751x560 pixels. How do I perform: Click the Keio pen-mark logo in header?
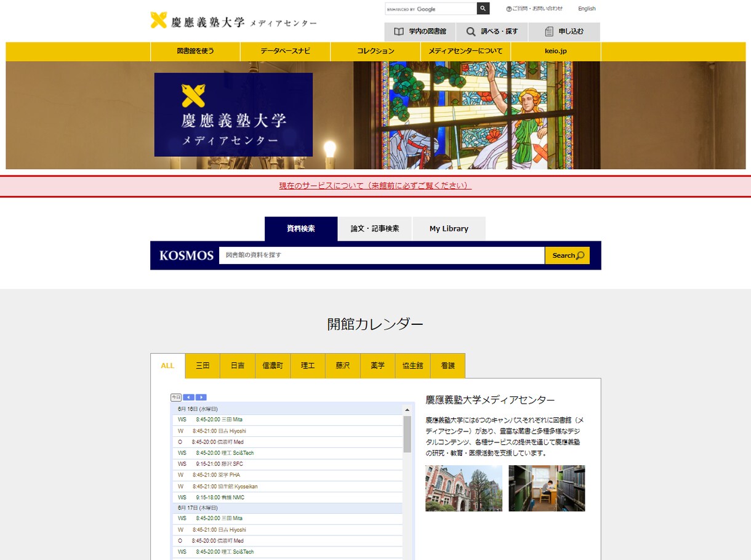click(x=159, y=20)
